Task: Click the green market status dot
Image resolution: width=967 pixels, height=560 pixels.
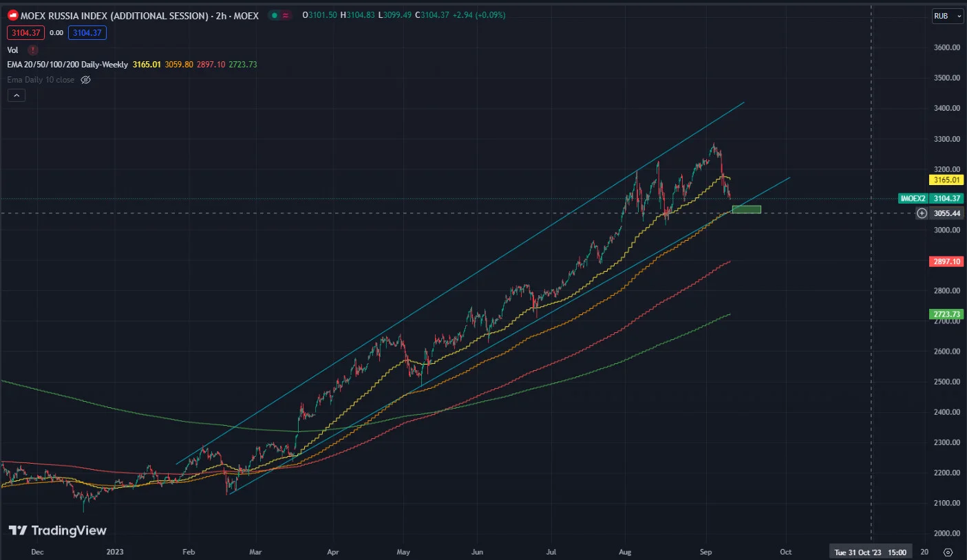Action: coord(274,15)
